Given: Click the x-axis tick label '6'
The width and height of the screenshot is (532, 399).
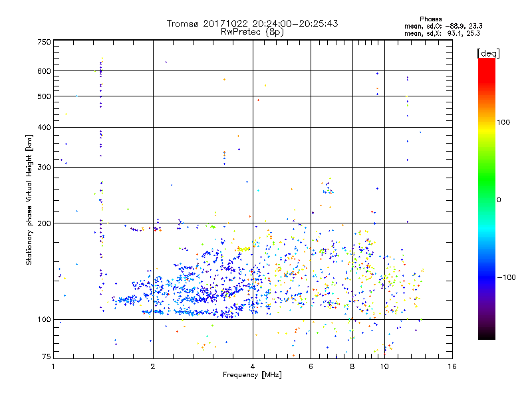Looking at the screenshot, I should pos(311,366).
